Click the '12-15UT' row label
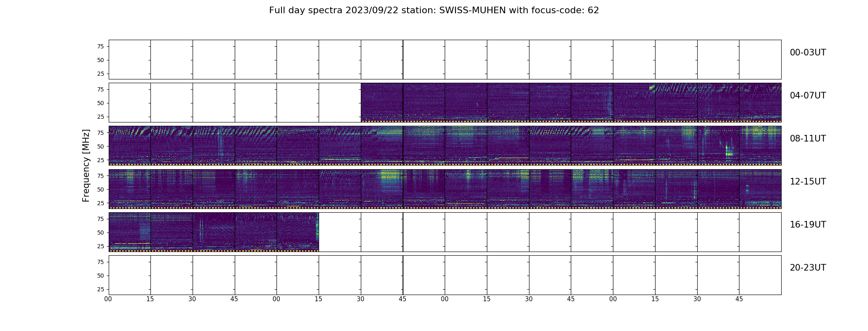This screenshot has height=331, width=868. (808, 182)
